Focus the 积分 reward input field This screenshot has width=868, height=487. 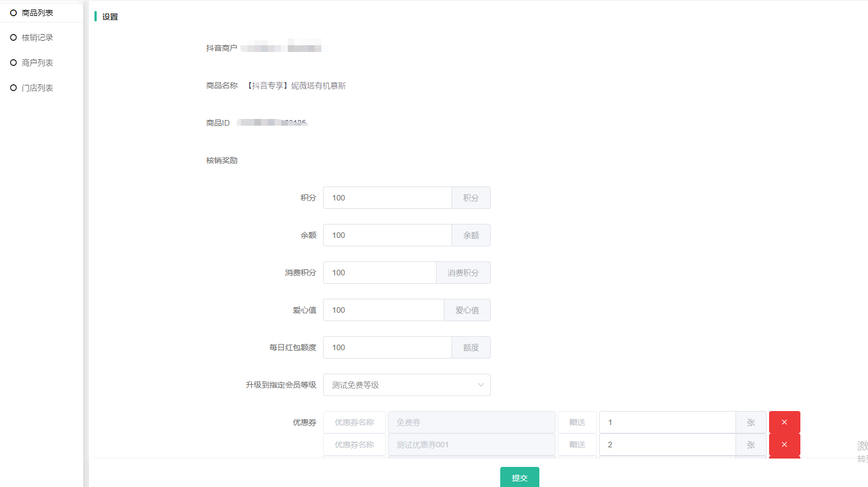pyautogui.click(x=387, y=198)
